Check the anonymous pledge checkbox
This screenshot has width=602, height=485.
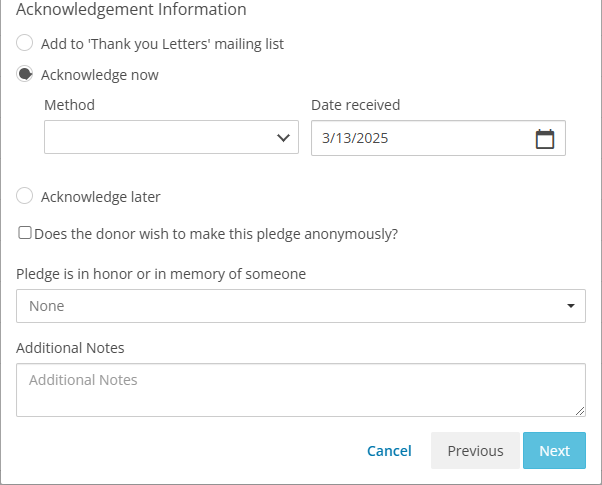pyautogui.click(x=25, y=233)
